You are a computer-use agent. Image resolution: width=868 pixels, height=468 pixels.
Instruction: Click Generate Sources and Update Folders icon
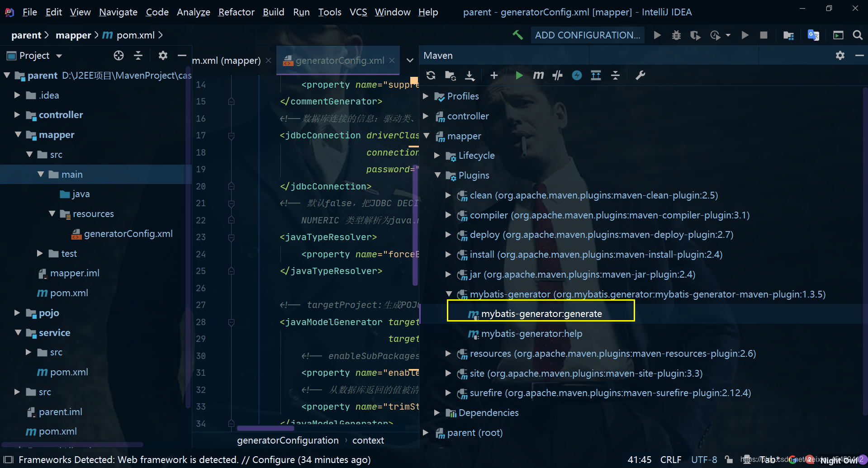click(450, 76)
